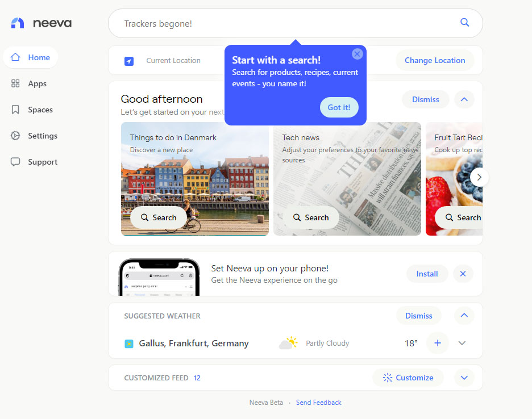Screen dimensions: 532x419
Task: Open Settings in the sidebar
Action: (34, 136)
